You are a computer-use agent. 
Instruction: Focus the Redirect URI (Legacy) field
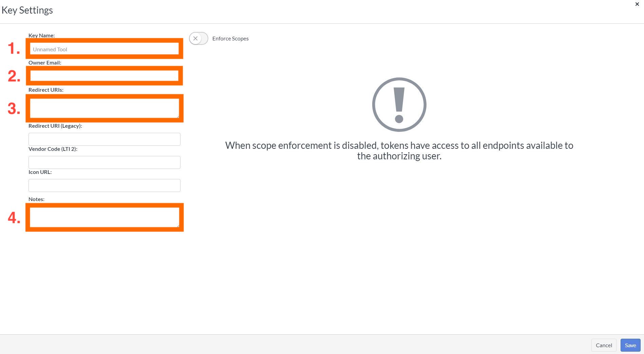[104, 139]
